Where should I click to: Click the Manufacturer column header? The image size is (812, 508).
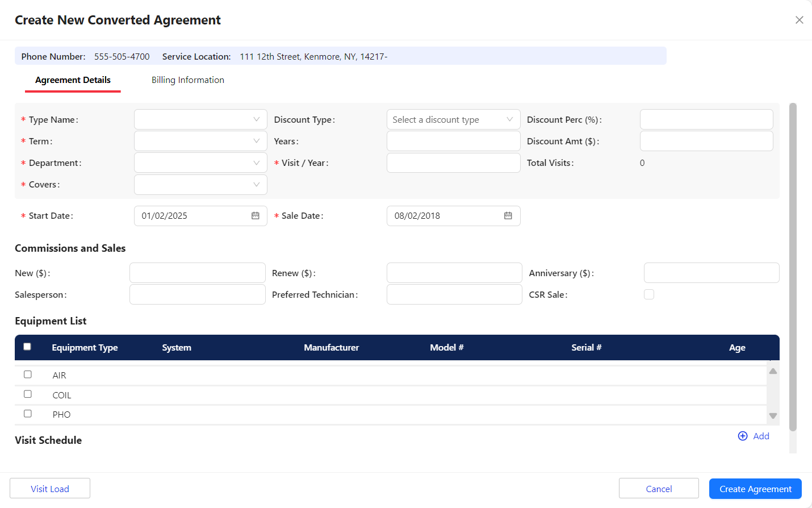(x=331, y=347)
